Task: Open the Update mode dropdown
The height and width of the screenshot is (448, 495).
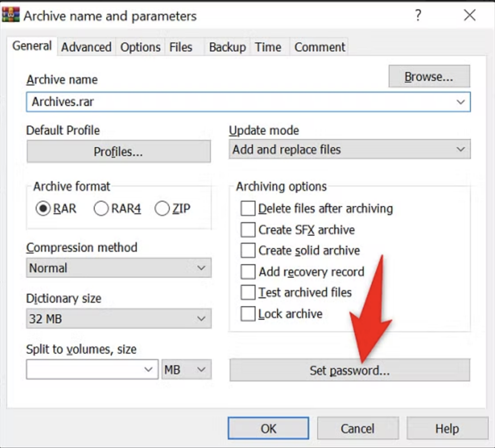Action: tap(350, 149)
